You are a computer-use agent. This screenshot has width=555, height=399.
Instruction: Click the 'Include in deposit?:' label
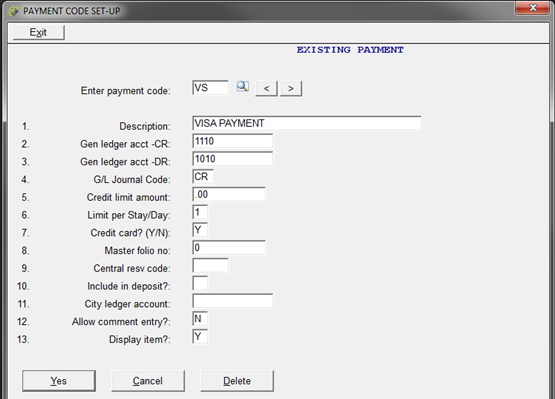129,286
